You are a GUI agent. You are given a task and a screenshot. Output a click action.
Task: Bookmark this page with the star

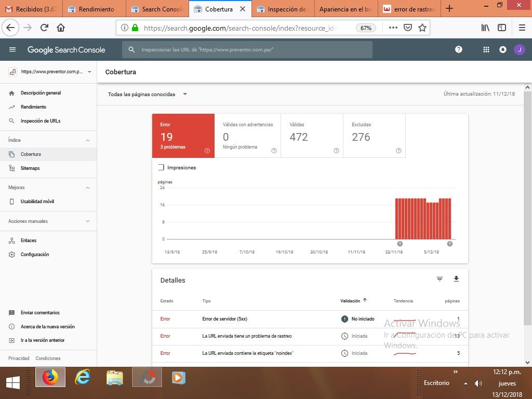point(422,28)
